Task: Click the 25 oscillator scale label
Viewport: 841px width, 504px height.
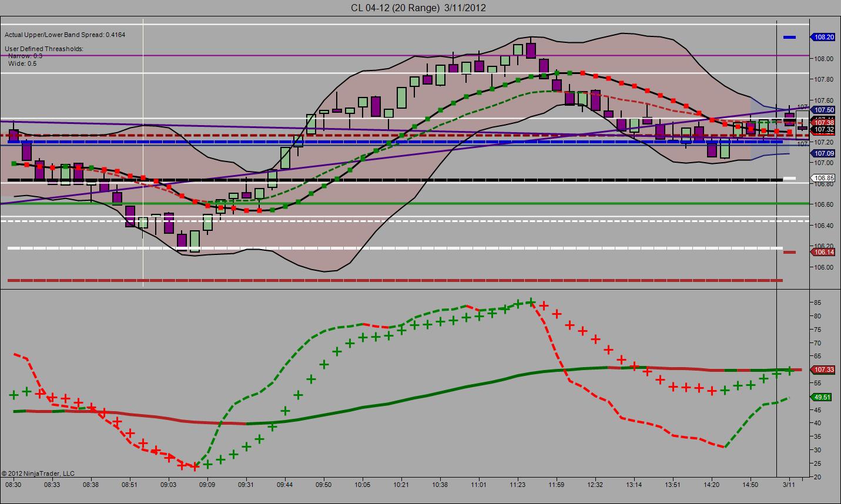Action: (x=817, y=464)
